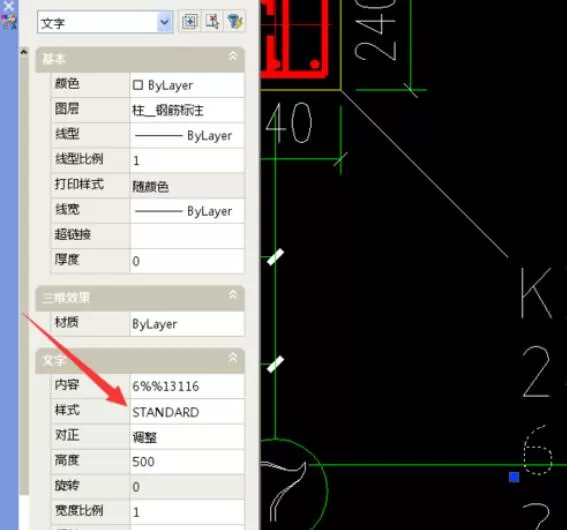The width and height of the screenshot is (567, 530).
Task: Click the 材质 ByLayer value
Action: tap(187, 324)
